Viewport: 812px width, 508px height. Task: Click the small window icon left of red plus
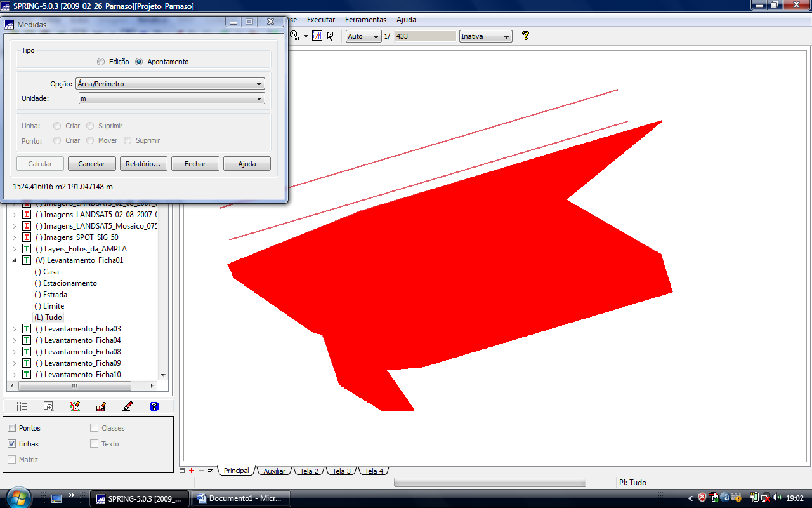click(x=183, y=471)
